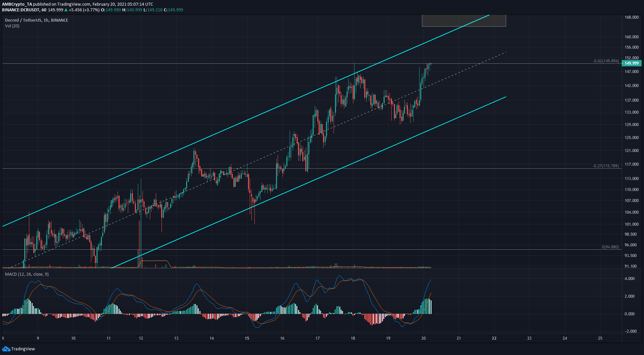
Task: Click date label 20 on time axis
Action: point(423,338)
